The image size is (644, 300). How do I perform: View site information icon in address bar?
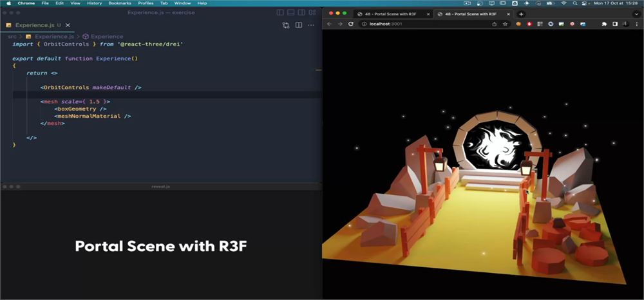pos(364,24)
